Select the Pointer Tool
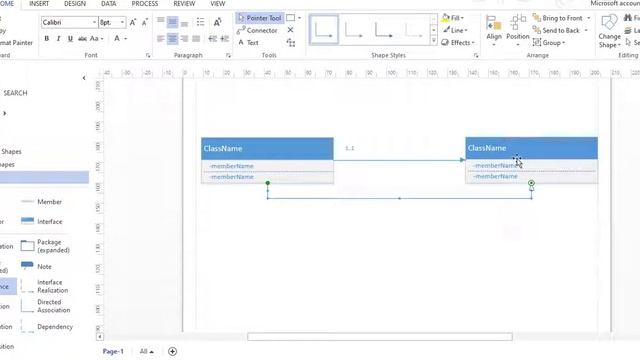This screenshot has height=360, width=640. (260, 18)
